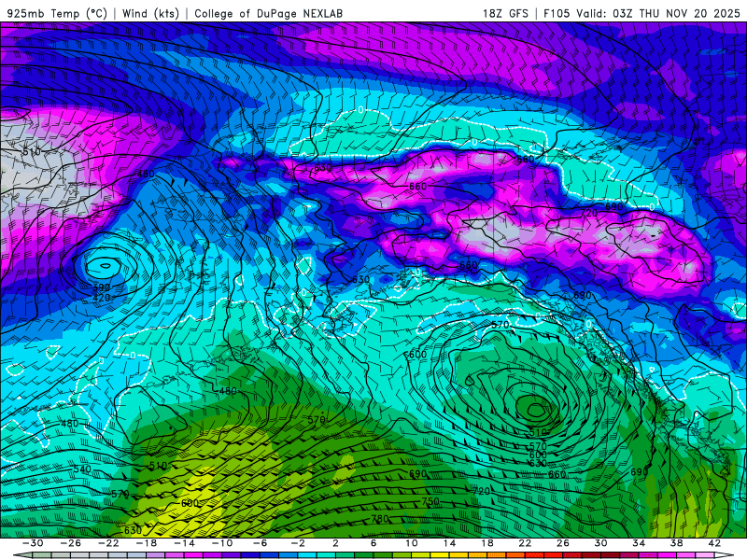The height and width of the screenshot is (560, 747).
Task: Click the 780 contour label
Action: [380, 519]
